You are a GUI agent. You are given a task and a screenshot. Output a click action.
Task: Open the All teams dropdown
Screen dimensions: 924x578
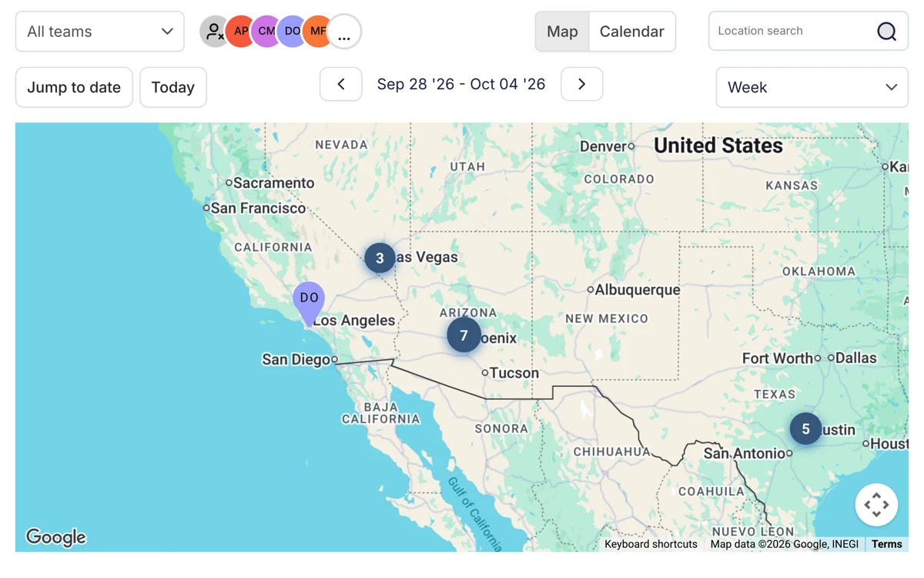[x=99, y=32]
